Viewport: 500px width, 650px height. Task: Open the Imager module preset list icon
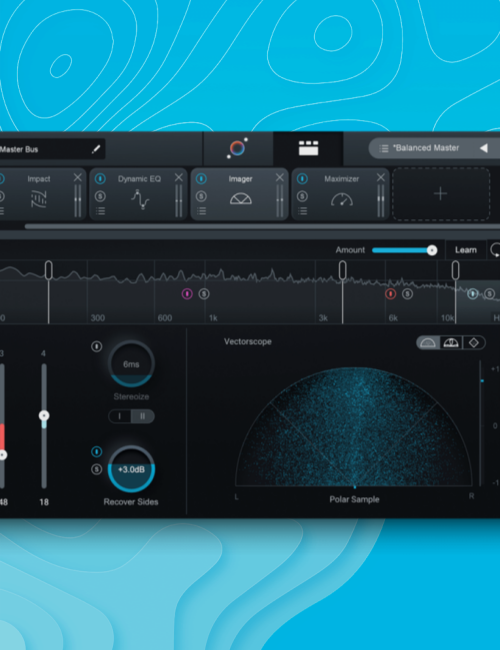coord(201,211)
